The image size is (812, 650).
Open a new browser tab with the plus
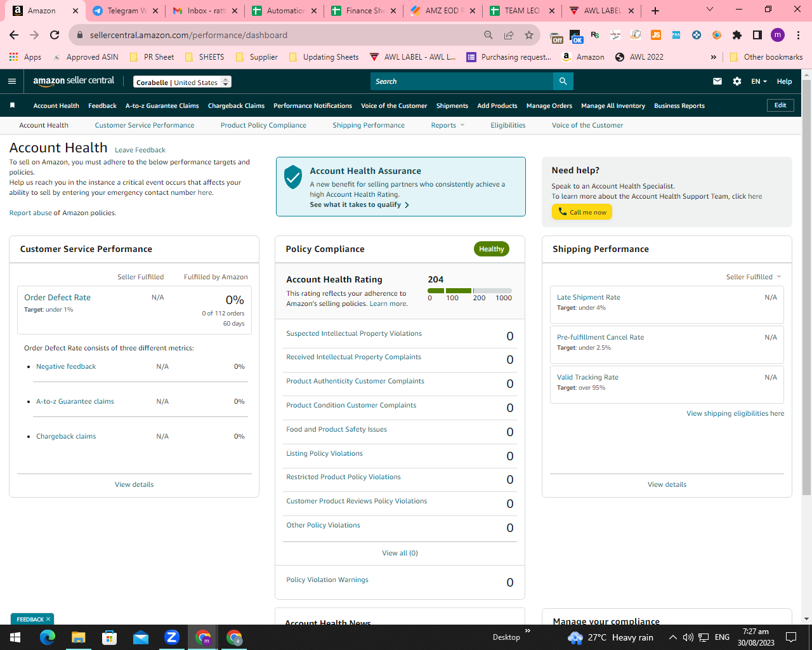(655, 11)
